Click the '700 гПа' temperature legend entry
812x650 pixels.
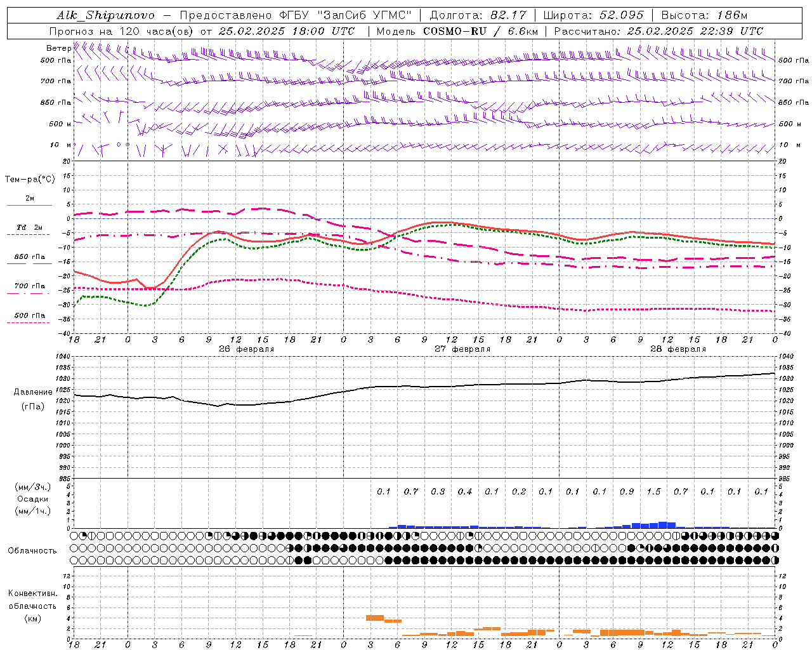tap(30, 286)
